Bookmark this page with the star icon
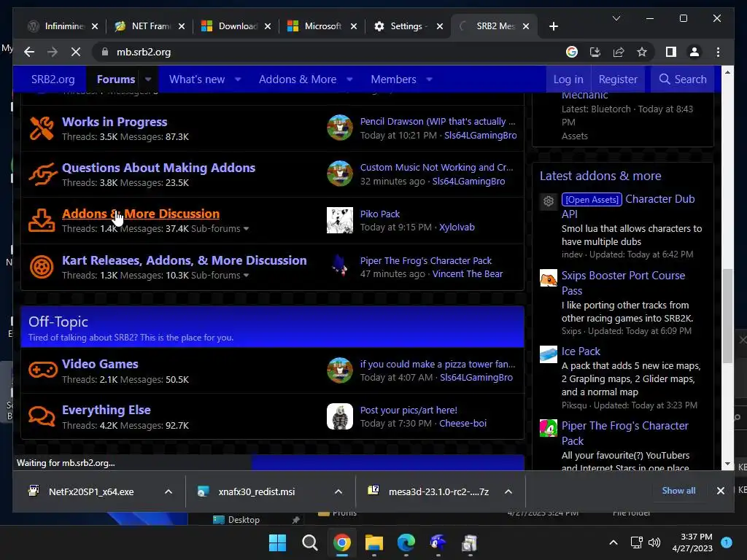This screenshot has height=560, width=747. point(642,52)
